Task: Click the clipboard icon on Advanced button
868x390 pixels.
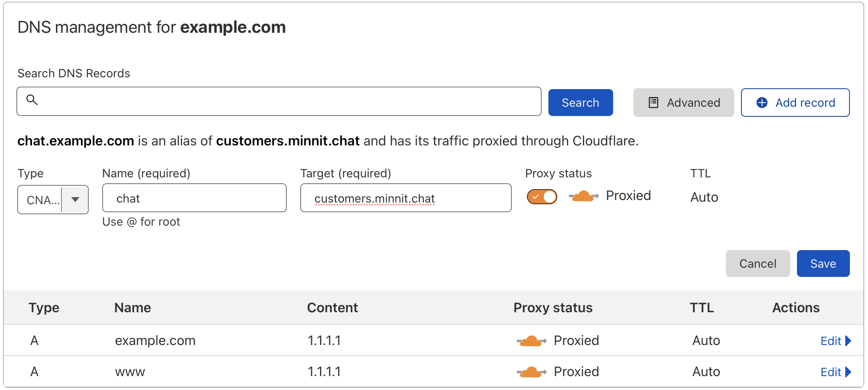Action: pos(653,102)
